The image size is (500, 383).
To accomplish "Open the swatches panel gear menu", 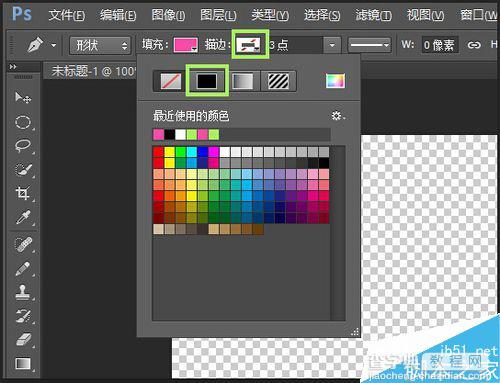I will pos(337,116).
